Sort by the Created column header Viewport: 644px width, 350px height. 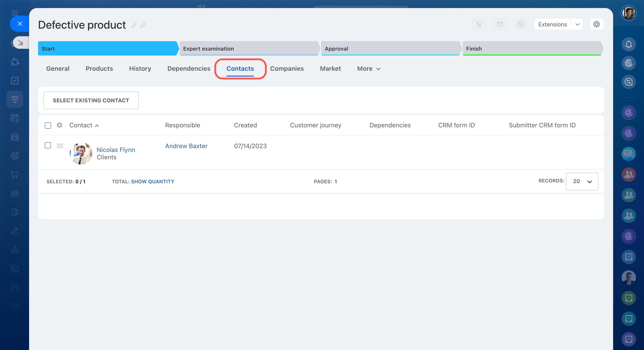[x=245, y=125]
